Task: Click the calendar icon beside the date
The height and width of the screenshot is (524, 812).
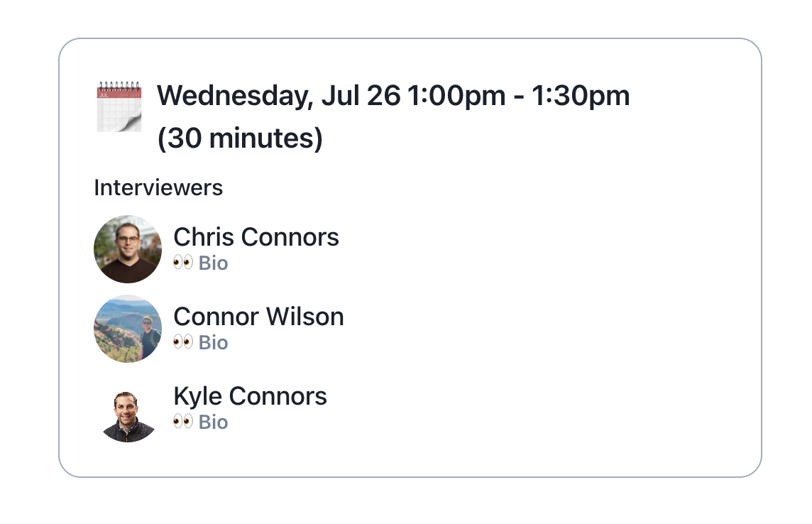Action: tap(119, 107)
